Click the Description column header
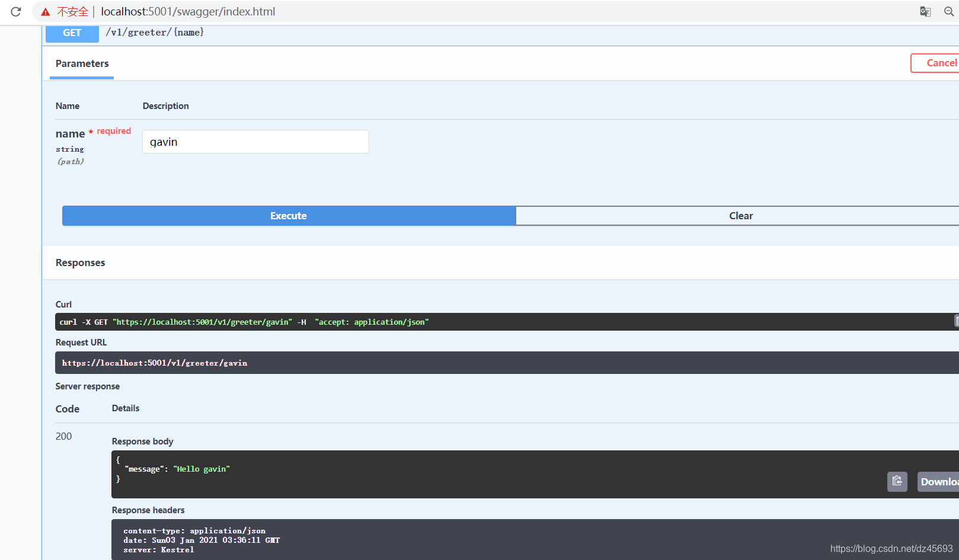Image resolution: width=959 pixels, height=560 pixels. coord(165,106)
